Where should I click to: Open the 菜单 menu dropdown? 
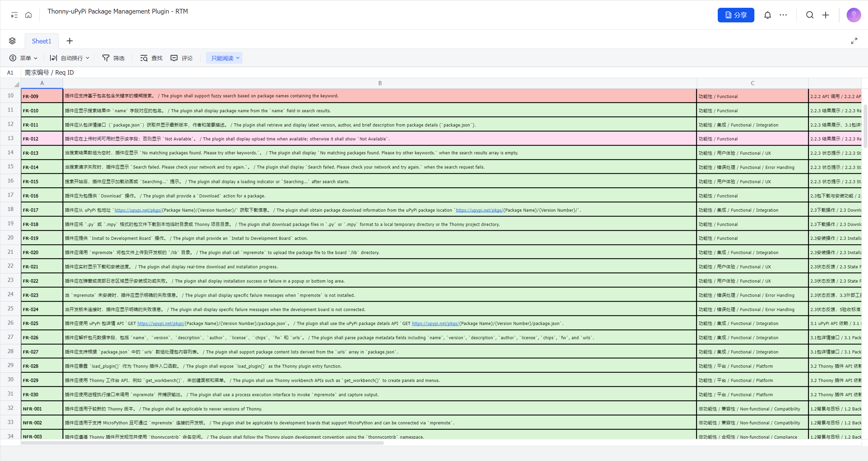click(x=23, y=58)
